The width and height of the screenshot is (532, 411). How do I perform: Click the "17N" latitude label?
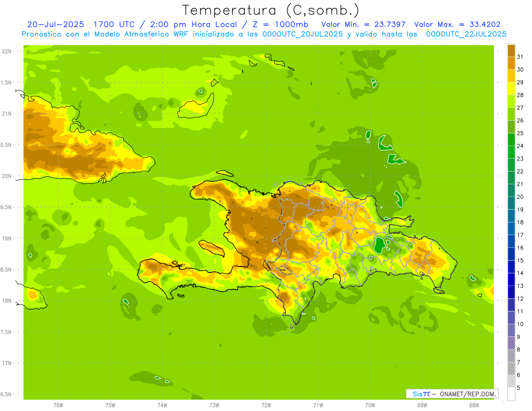coord(7,363)
